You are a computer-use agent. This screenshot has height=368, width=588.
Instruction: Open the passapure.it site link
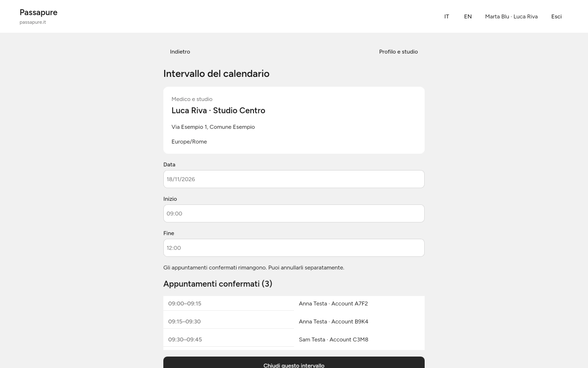33,22
